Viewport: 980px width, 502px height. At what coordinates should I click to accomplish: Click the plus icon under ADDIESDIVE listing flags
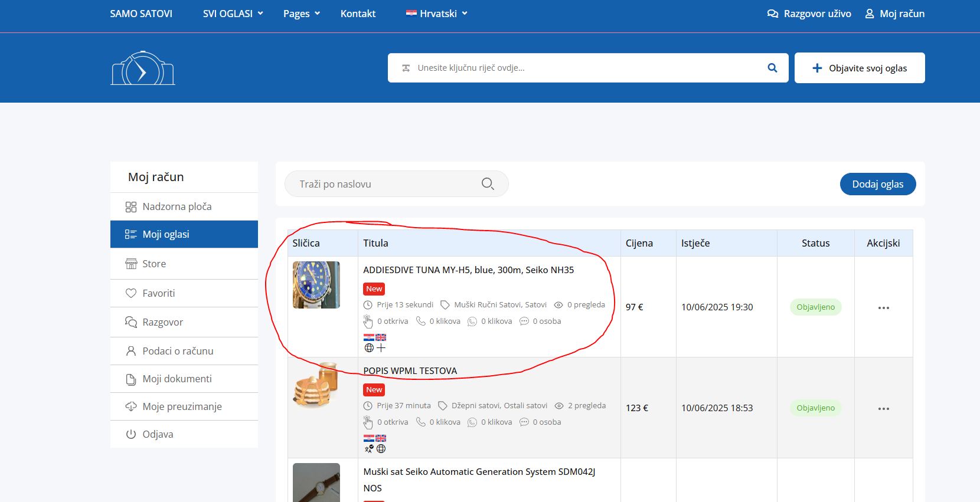381,348
